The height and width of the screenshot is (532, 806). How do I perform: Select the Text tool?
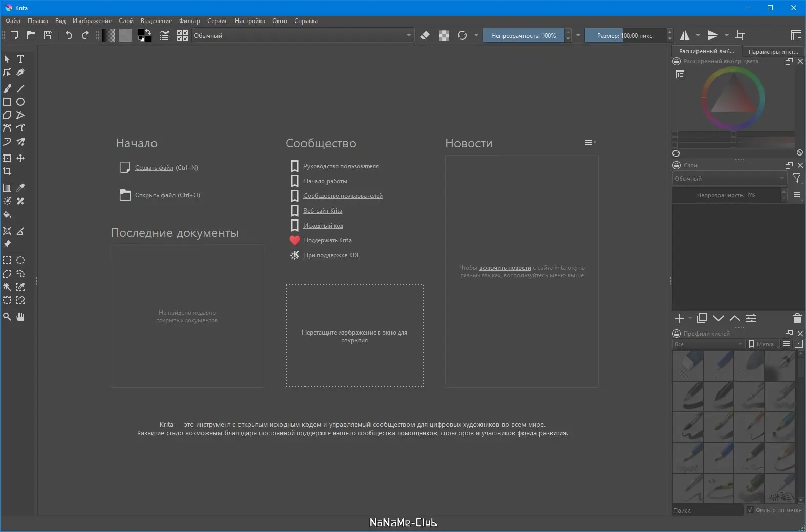click(20, 59)
